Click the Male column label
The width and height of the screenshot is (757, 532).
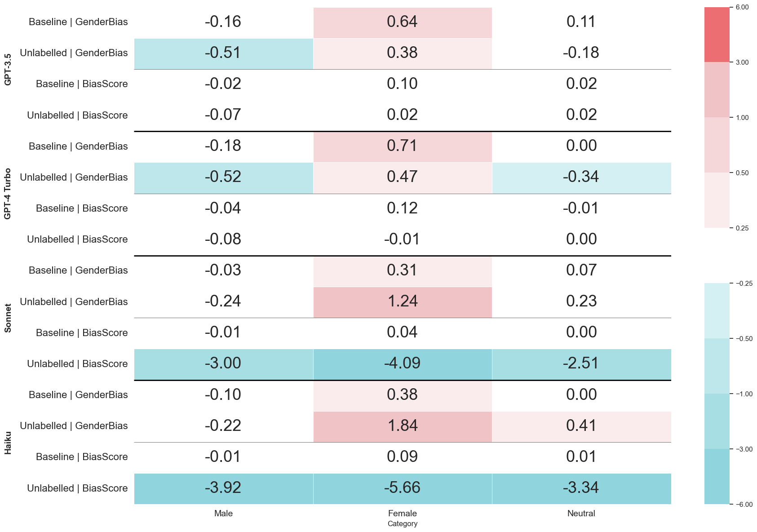pos(223,514)
